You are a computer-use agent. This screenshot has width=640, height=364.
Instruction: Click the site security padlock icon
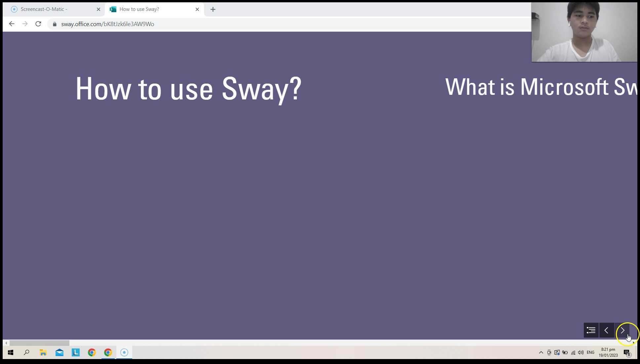point(54,24)
